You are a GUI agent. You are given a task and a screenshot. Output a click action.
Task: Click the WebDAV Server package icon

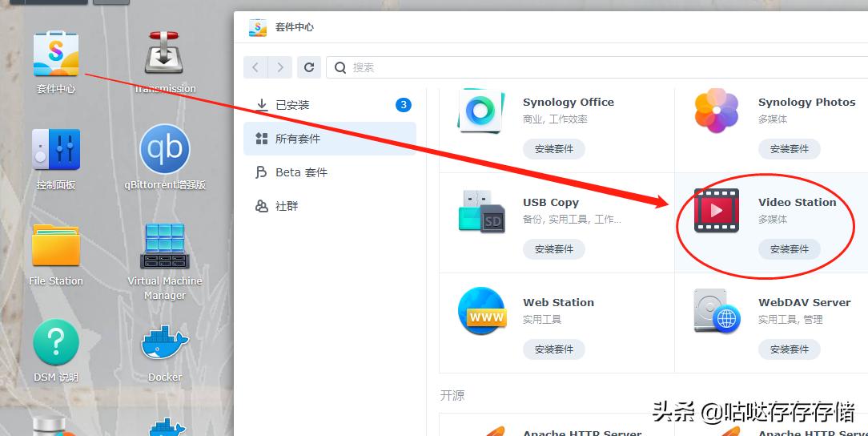click(717, 311)
